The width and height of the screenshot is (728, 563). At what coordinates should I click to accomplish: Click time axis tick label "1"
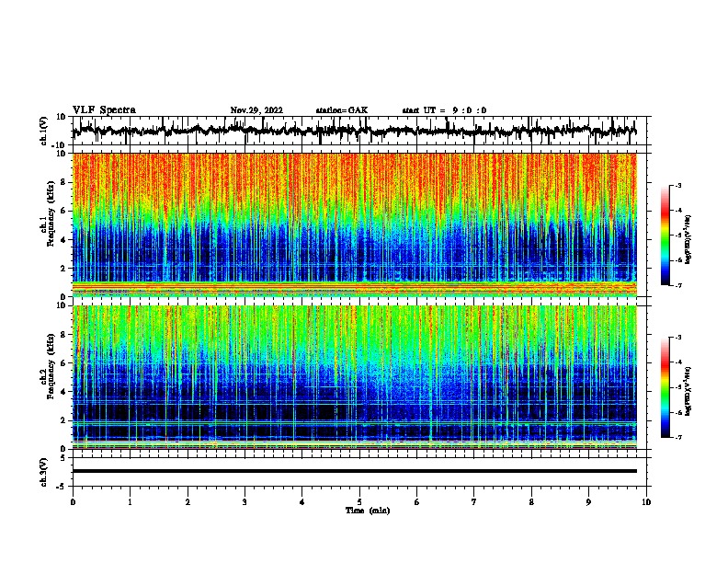[130, 502]
